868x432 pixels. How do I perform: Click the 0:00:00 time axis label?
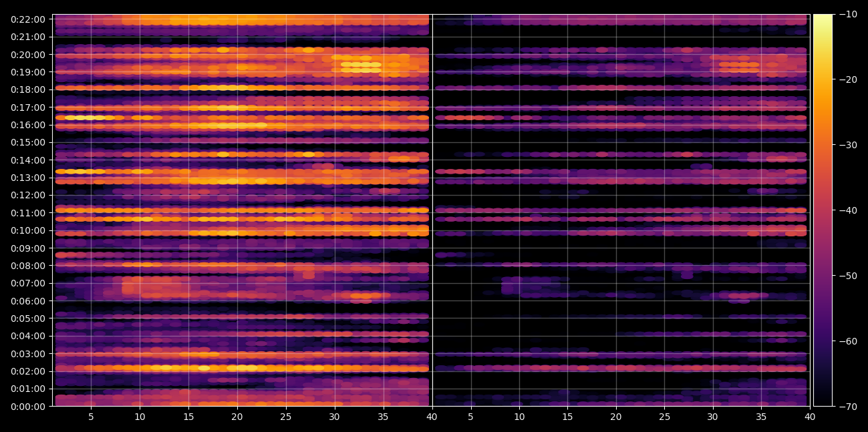pyautogui.click(x=28, y=406)
